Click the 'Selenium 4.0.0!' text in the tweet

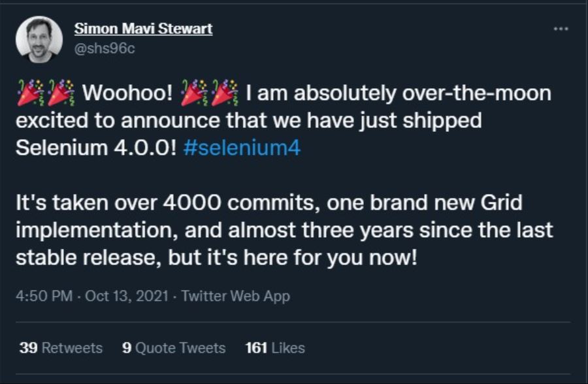click(96, 148)
